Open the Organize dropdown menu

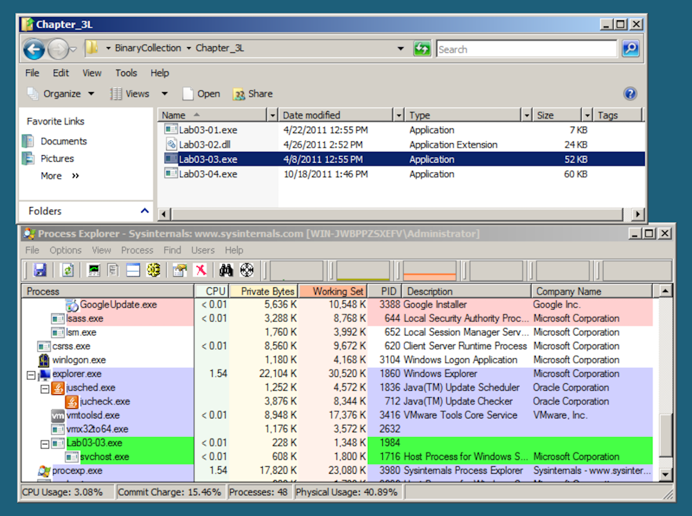pos(60,94)
